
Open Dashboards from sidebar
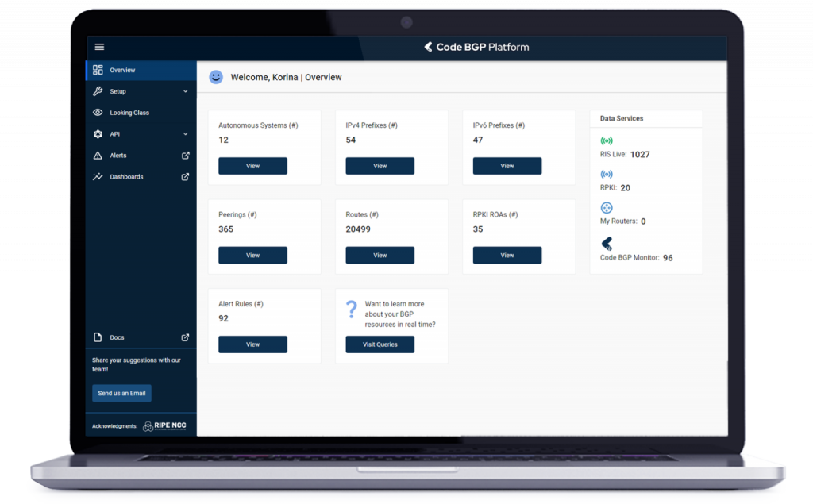(x=141, y=177)
